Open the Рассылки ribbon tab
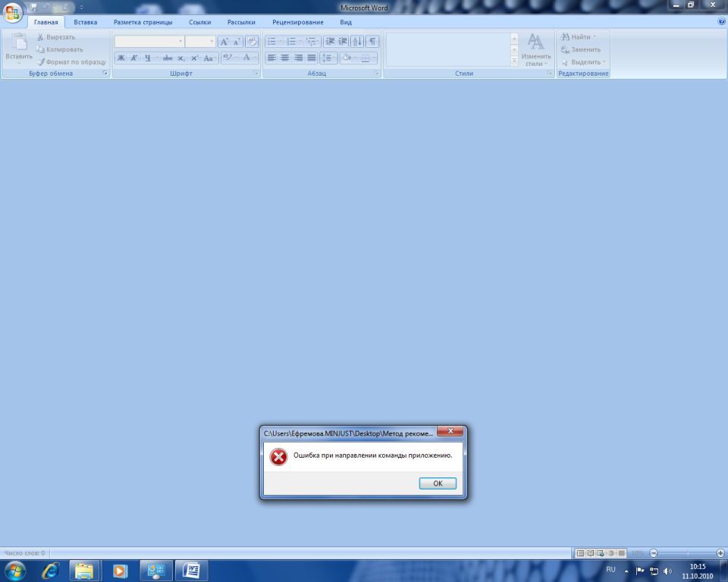The image size is (728, 582). click(x=241, y=22)
